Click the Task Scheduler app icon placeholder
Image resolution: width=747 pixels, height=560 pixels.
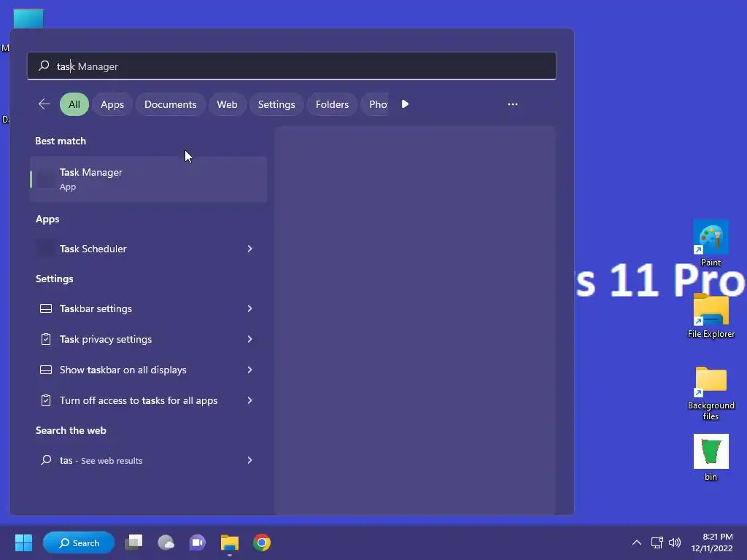(x=46, y=249)
